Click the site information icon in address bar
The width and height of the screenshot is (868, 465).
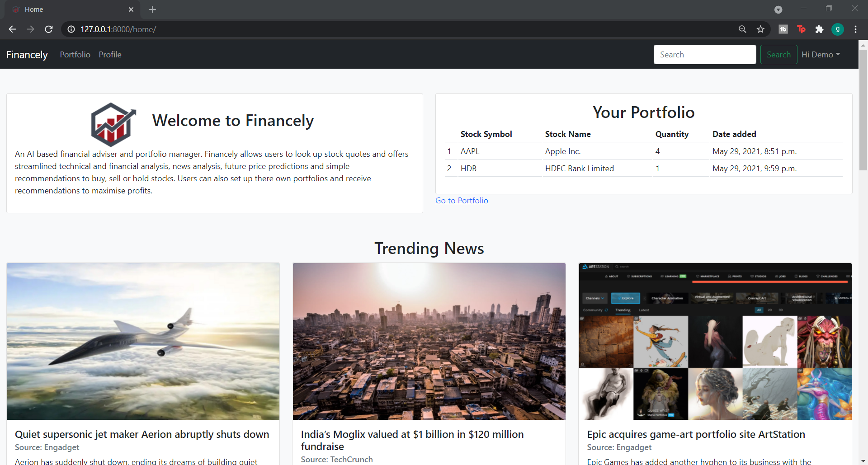tap(71, 29)
